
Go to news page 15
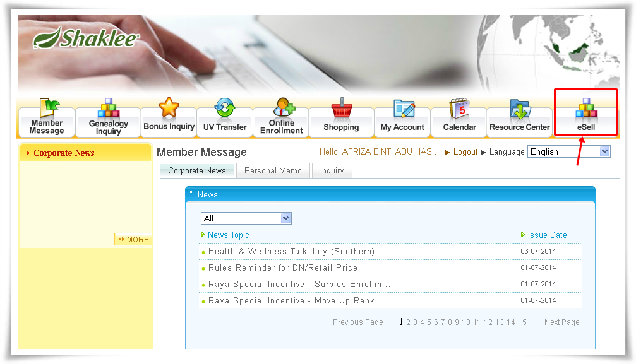click(x=522, y=322)
